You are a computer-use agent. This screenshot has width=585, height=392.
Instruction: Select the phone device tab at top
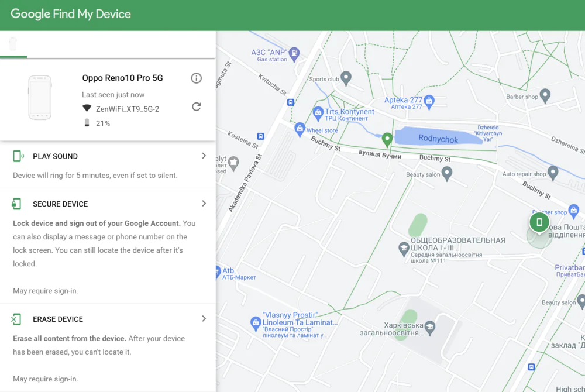[x=13, y=44]
